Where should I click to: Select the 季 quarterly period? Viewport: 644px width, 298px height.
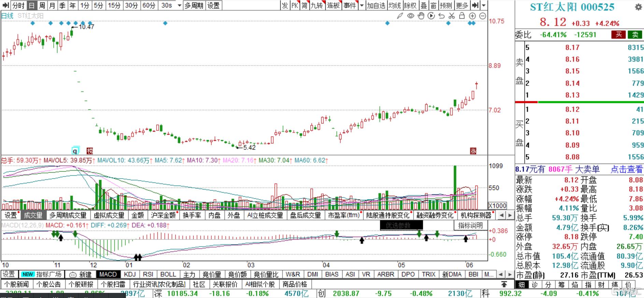tap(62, 5)
